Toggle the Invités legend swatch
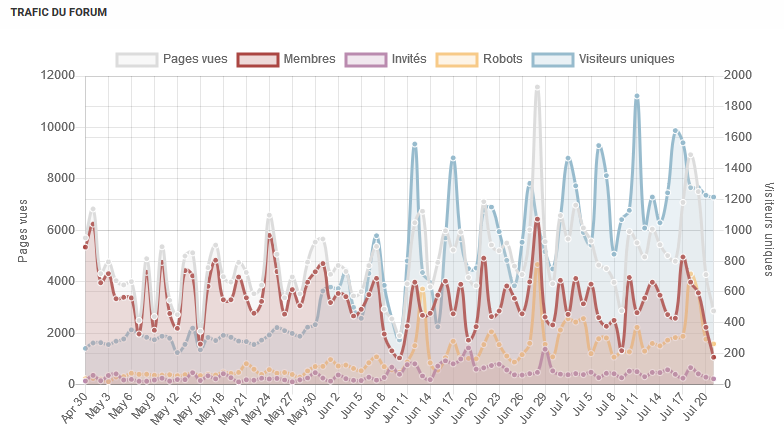 point(366,60)
